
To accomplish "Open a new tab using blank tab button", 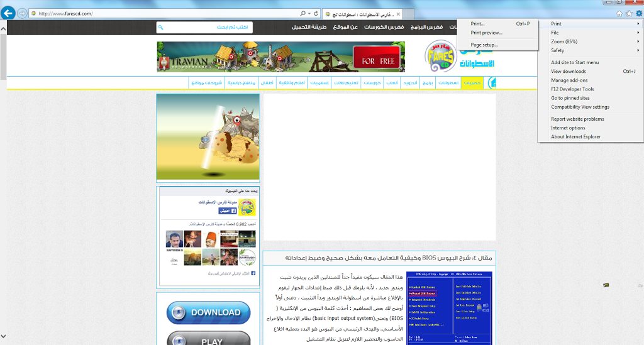I will click(x=408, y=14).
